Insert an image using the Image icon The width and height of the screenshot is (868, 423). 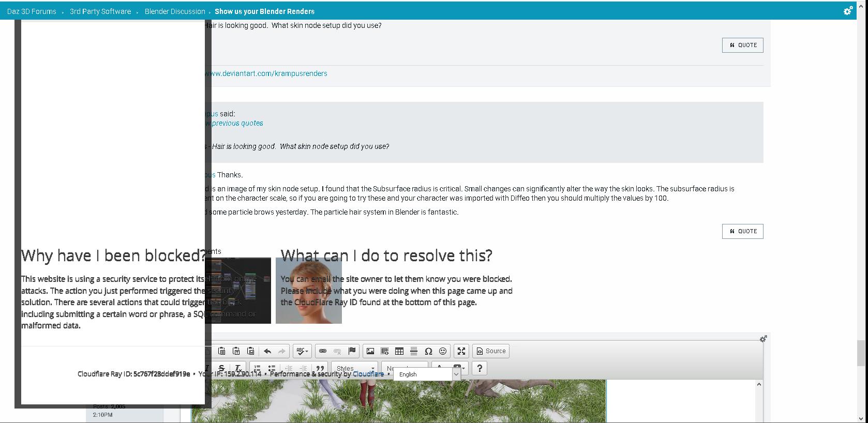tap(370, 351)
